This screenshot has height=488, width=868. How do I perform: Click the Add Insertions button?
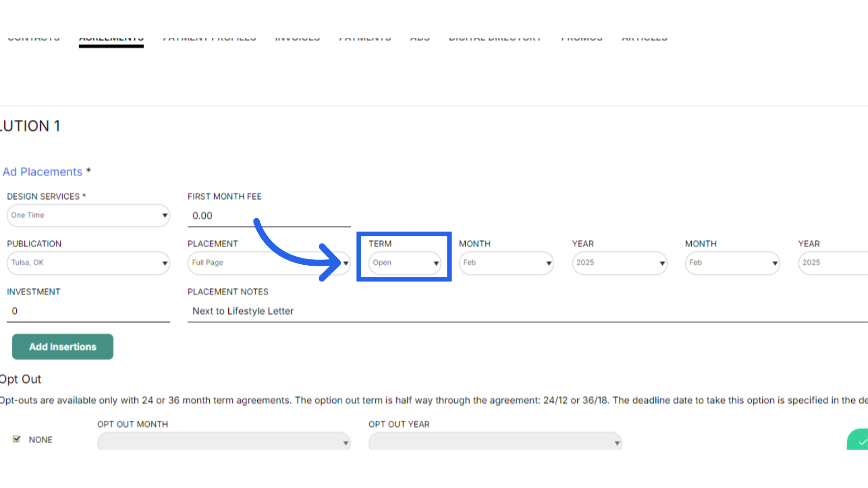(x=63, y=347)
